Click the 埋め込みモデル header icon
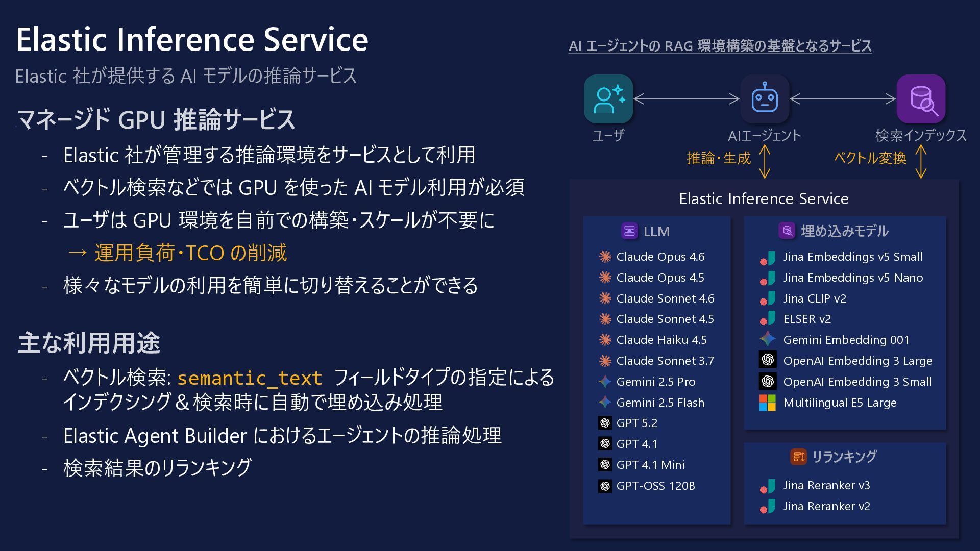Image resolution: width=980 pixels, height=551 pixels. coord(787,231)
